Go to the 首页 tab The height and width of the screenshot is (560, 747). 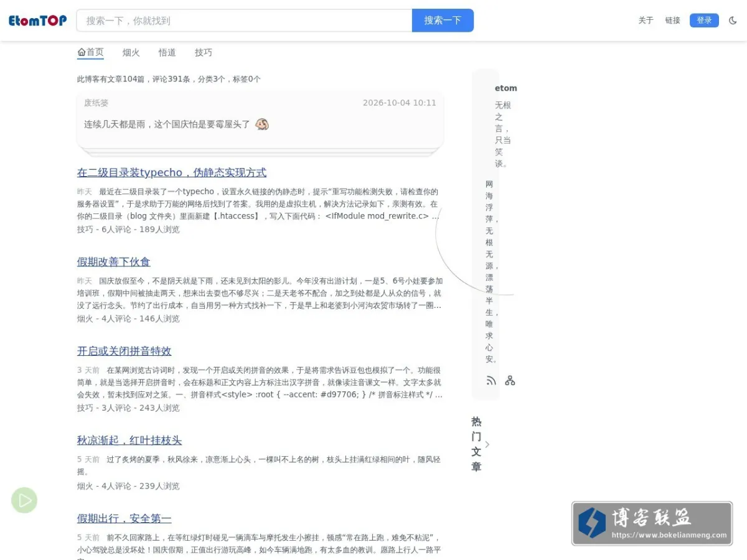pos(90,52)
